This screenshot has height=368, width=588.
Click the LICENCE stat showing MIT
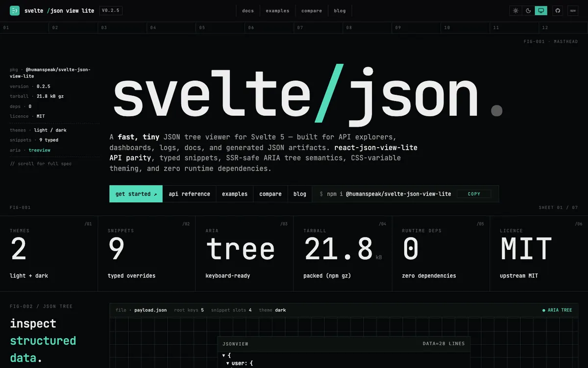(x=539, y=254)
